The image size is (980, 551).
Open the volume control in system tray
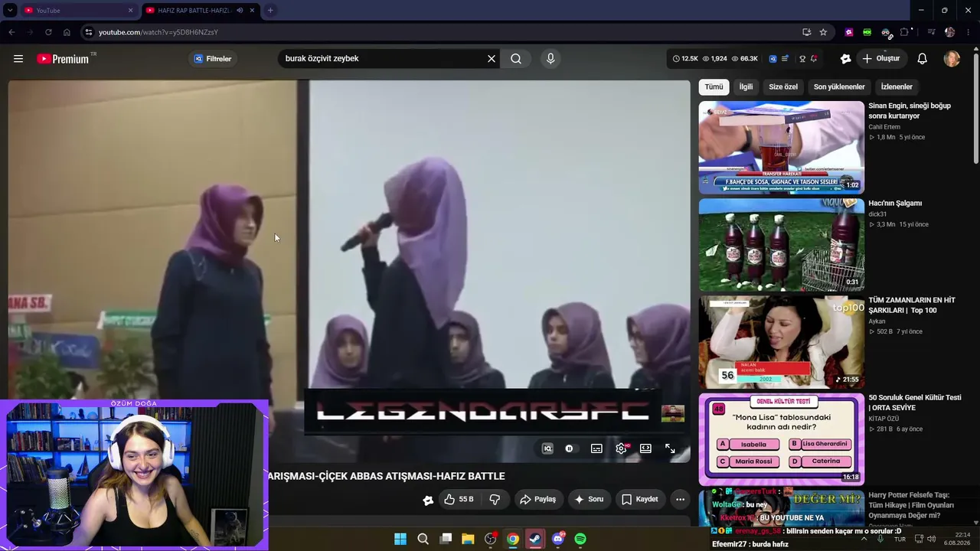tap(932, 539)
